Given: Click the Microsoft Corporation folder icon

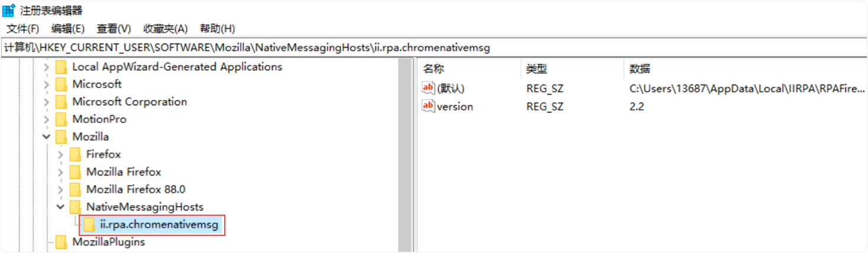Looking at the screenshot, I should click(61, 102).
